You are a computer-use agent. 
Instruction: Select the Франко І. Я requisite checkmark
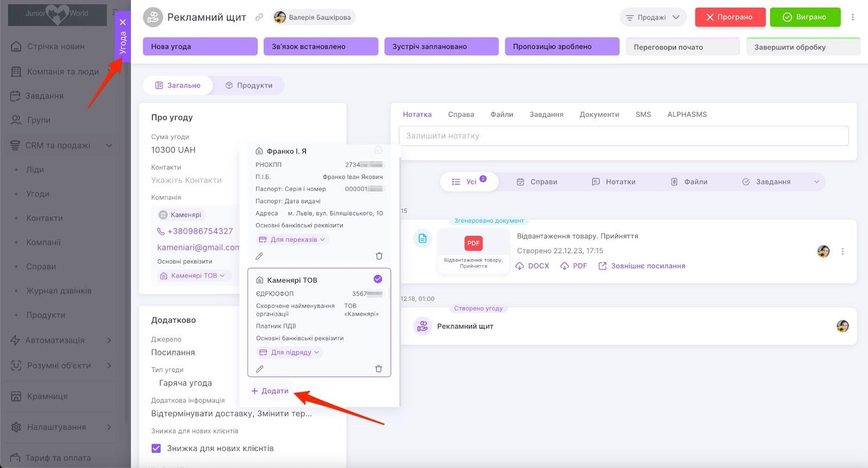point(378,150)
